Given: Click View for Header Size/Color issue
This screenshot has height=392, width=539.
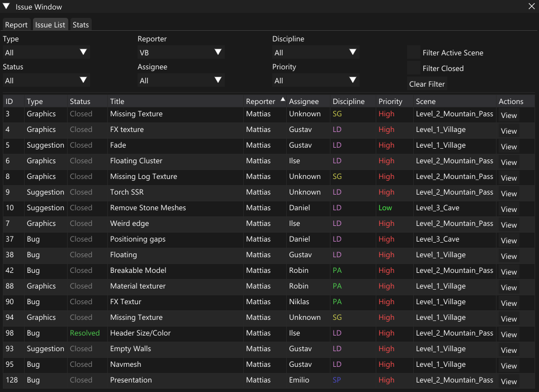Looking at the screenshot, I should [508, 334].
